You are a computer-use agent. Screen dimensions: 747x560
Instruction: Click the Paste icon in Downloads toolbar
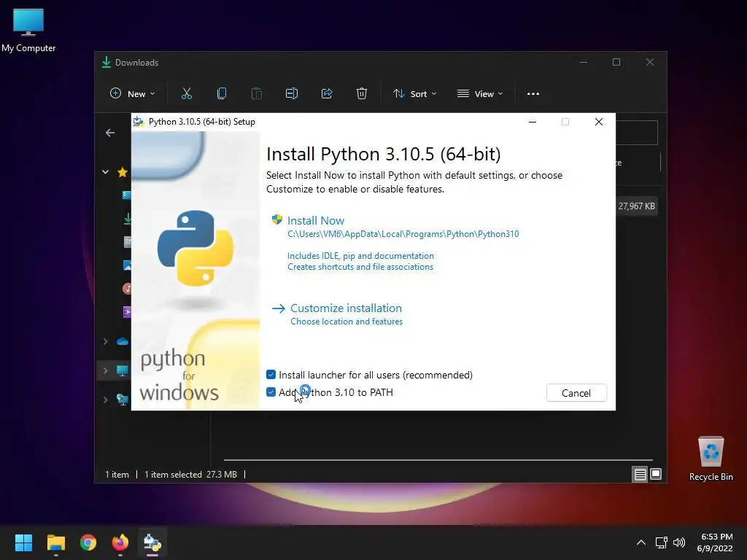click(x=256, y=94)
